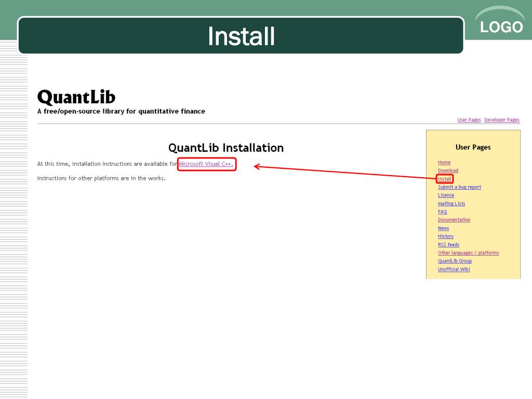Open the Unofficial Wiki link
532x399 pixels.
click(x=454, y=270)
